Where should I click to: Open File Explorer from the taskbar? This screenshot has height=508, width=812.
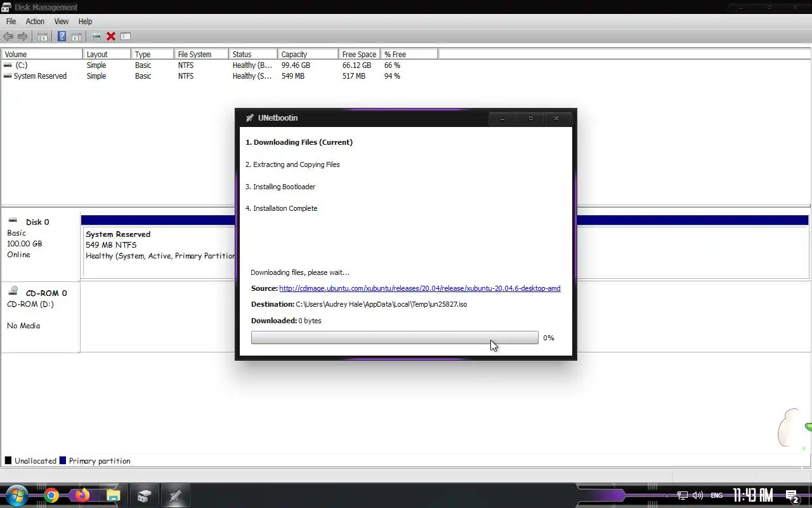pos(113,495)
